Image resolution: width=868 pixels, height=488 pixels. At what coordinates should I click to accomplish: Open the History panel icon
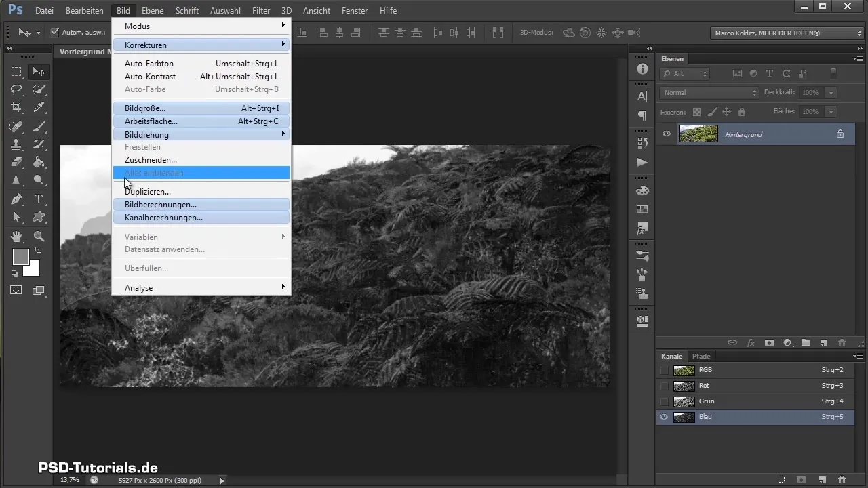click(642, 143)
